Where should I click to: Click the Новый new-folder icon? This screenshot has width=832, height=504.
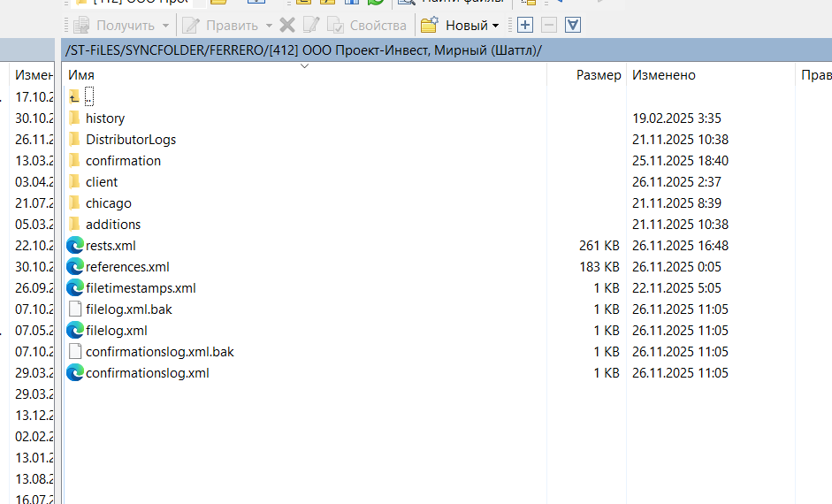[x=430, y=25]
